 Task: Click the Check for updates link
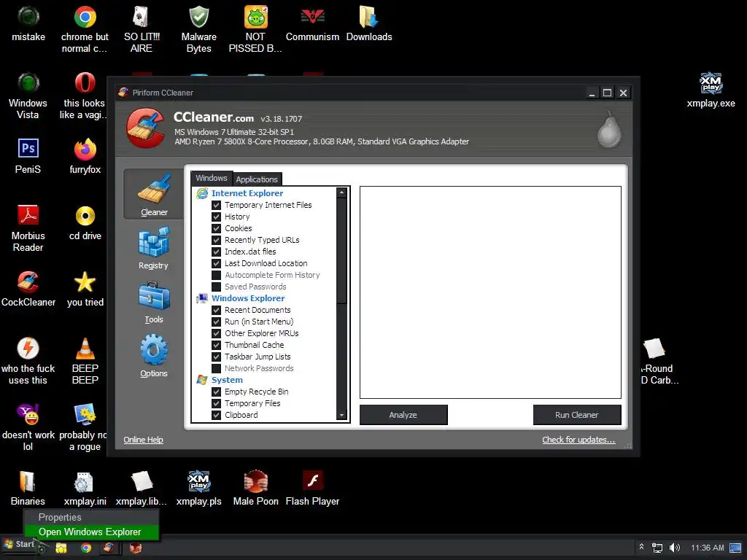(578, 440)
